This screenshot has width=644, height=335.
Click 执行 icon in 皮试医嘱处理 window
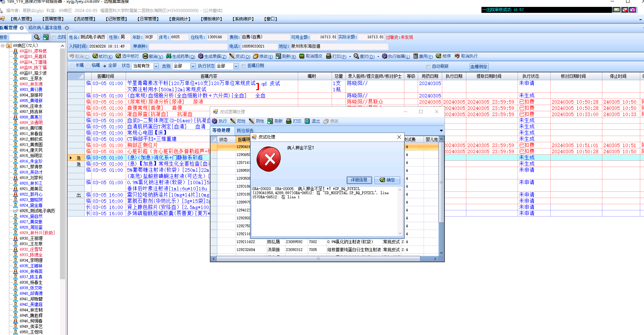coord(215,121)
